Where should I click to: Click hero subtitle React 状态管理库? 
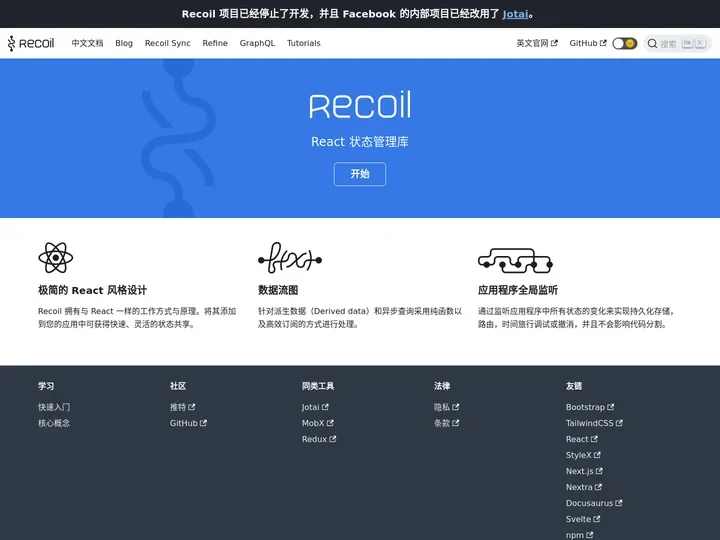tap(360, 141)
